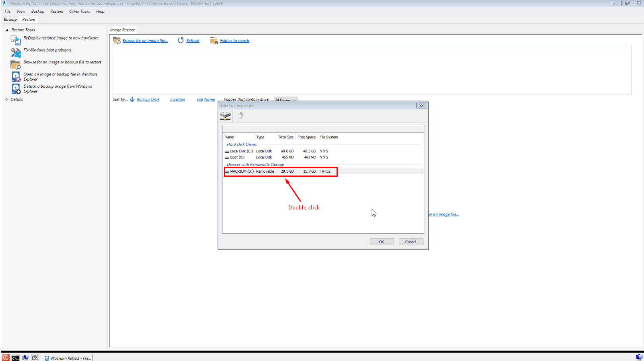Click the Fix Windows boot problems wrench icon

(x=16, y=52)
